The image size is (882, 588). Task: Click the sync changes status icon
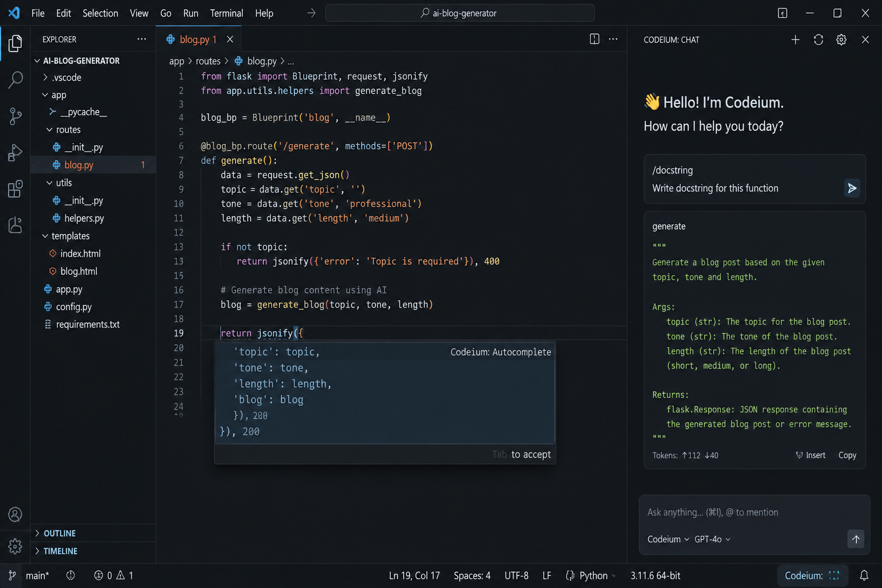(71, 575)
